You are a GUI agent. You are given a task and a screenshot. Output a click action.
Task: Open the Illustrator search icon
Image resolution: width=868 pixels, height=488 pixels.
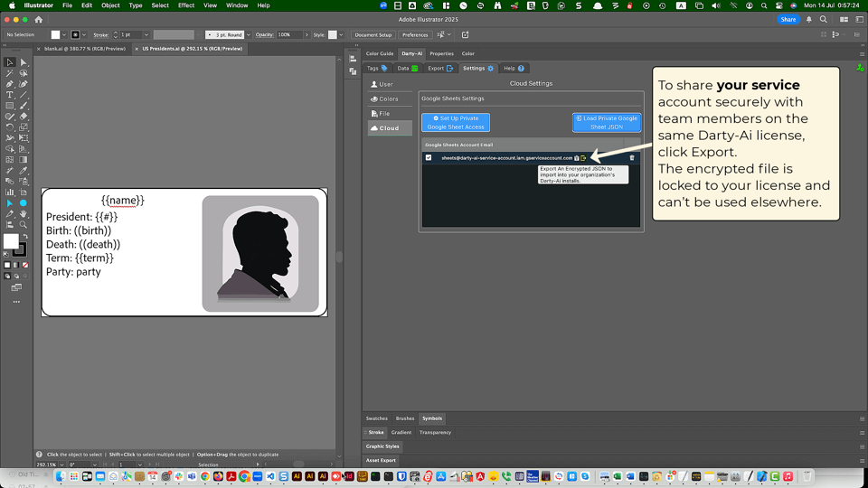tap(823, 19)
